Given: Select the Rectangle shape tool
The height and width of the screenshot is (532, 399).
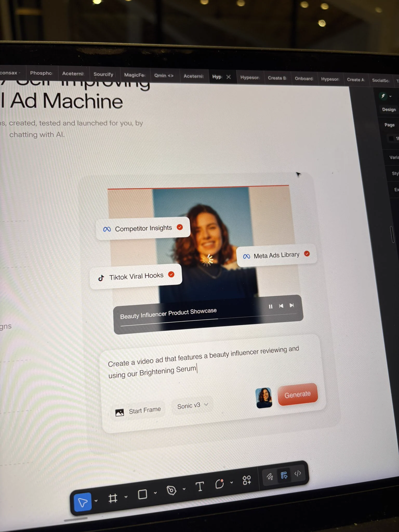Looking at the screenshot, I should coord(142,494).
